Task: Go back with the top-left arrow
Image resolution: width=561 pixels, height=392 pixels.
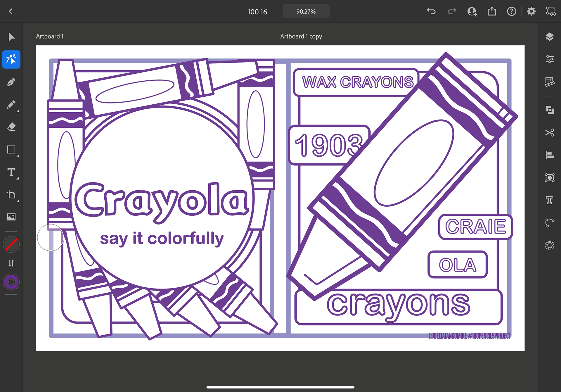Action: point(11,11)
